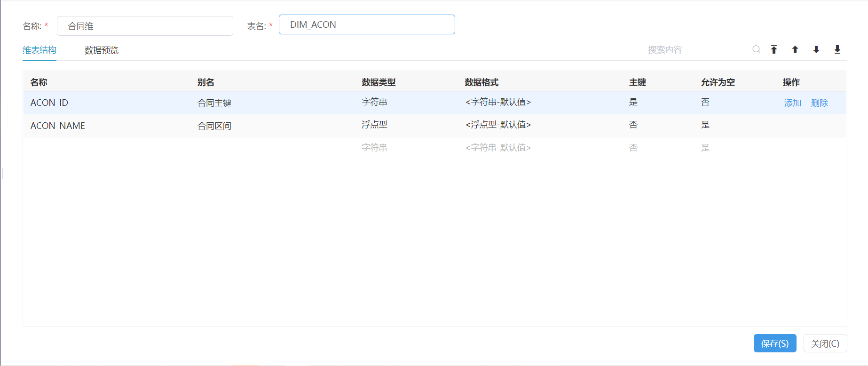Screen dimensions: 868x366
Task: Open data type in empty third row
Action: click(x=375, y=148)
